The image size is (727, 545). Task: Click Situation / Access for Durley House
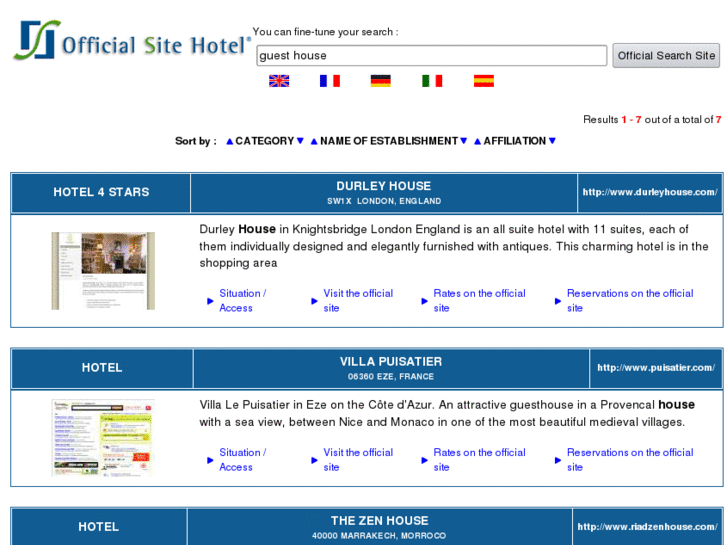pyautogui.click(x=242, y=301)
